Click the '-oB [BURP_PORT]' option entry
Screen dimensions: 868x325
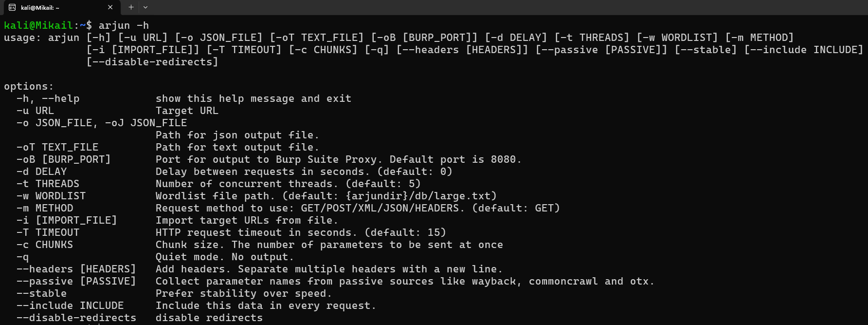click(x=63, y=159)
